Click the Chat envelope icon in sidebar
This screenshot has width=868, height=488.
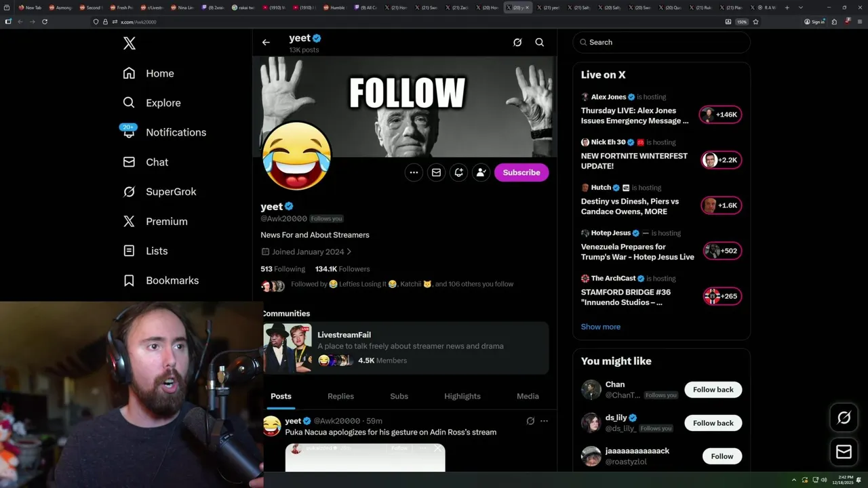[129, 162]
